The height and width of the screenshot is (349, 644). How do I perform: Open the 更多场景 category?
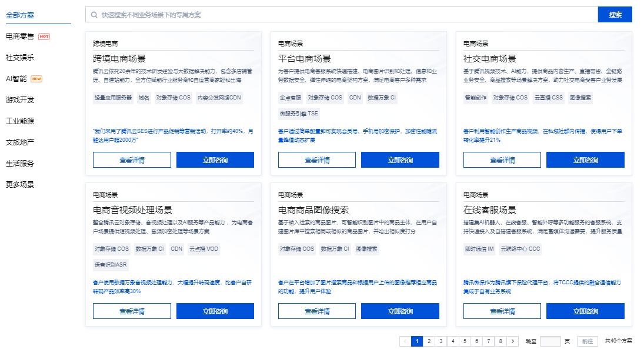click(19, 183)
